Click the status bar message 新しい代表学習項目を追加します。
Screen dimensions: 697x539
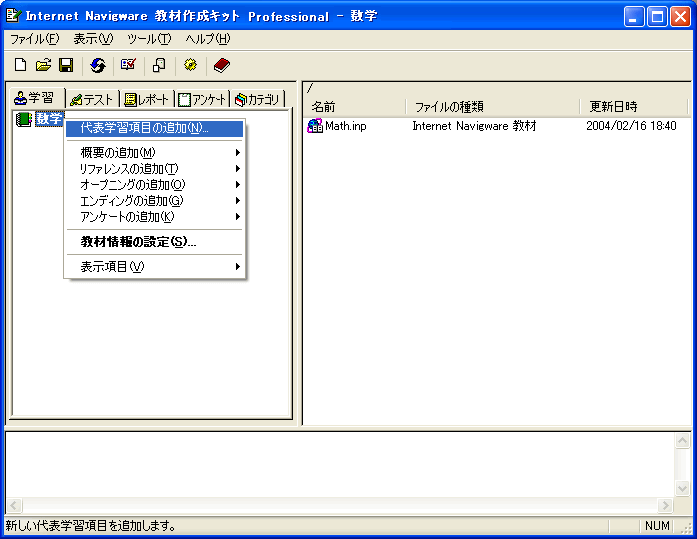pos(91,526)
